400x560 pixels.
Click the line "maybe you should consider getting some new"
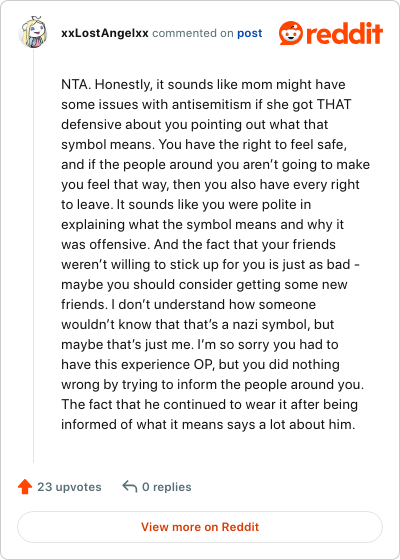tap(204, 285)
